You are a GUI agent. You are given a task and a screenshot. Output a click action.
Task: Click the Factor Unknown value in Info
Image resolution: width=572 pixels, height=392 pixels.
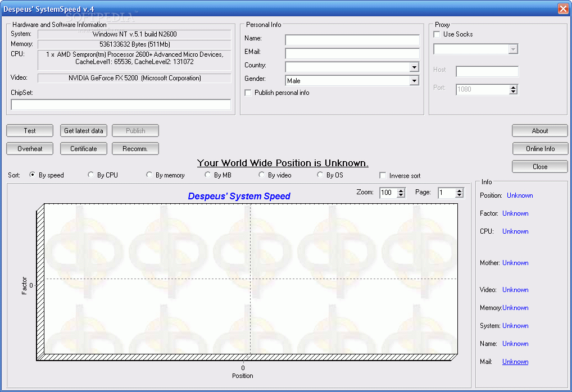pos(515,213)
